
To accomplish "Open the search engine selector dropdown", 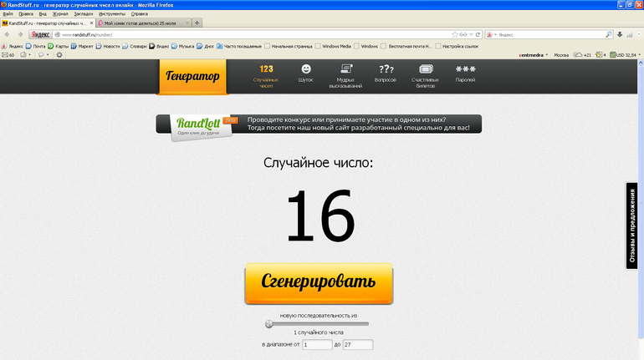I will (x=491, y=35).
